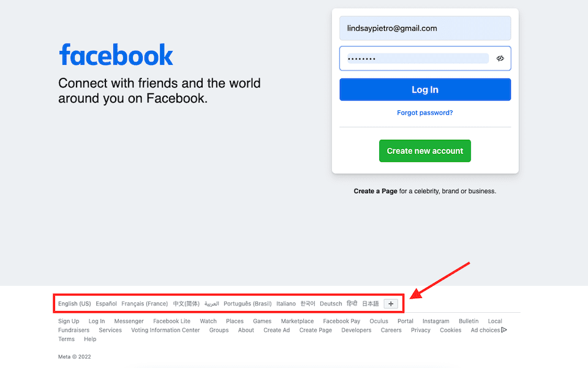Select Português (Brasil) language
The width and height of the screenshot is (588, 368).
coord(247,303)
